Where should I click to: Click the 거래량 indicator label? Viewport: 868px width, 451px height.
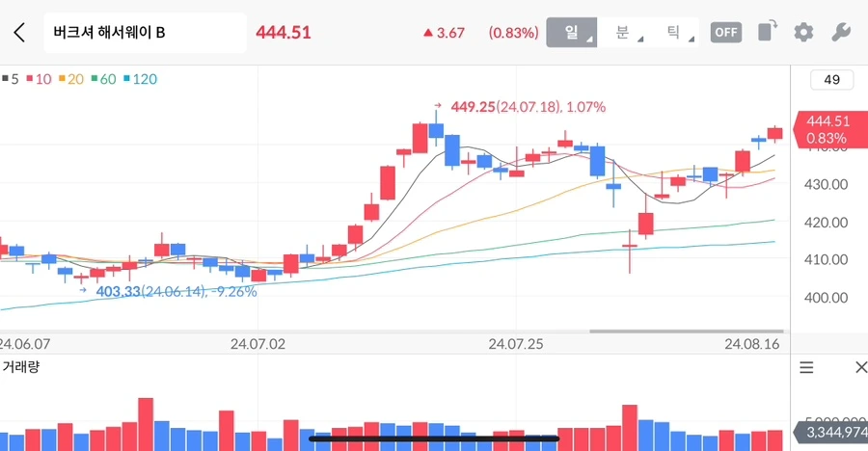(x=21, y=367)
